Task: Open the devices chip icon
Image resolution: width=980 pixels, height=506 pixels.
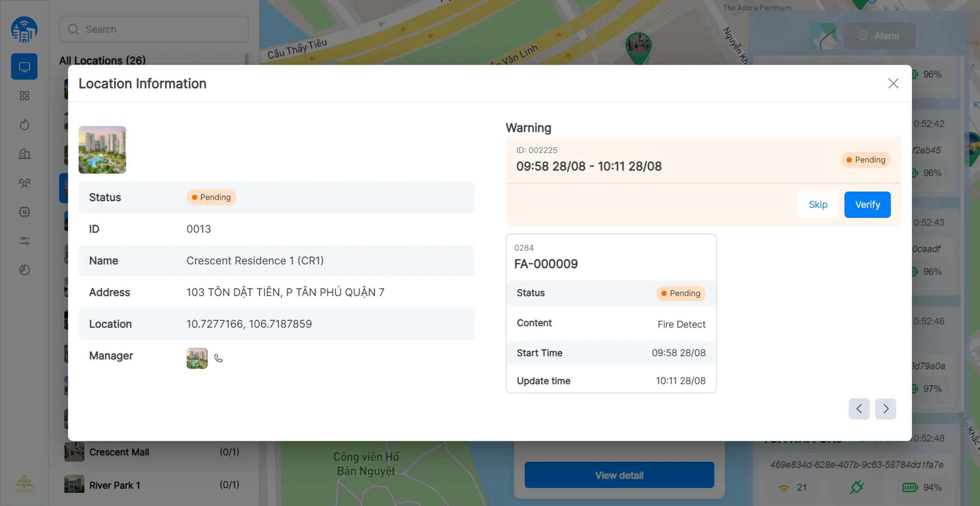Action: tap(24, 212)
